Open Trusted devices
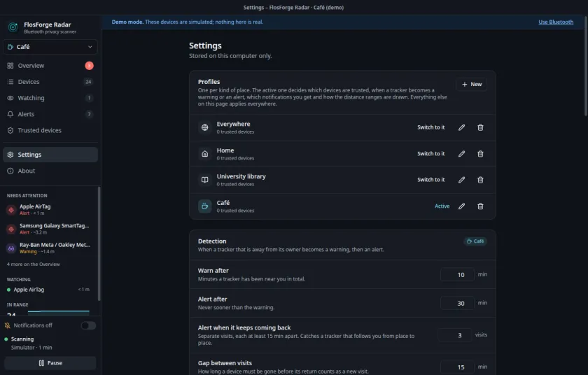 coord(50,130)
